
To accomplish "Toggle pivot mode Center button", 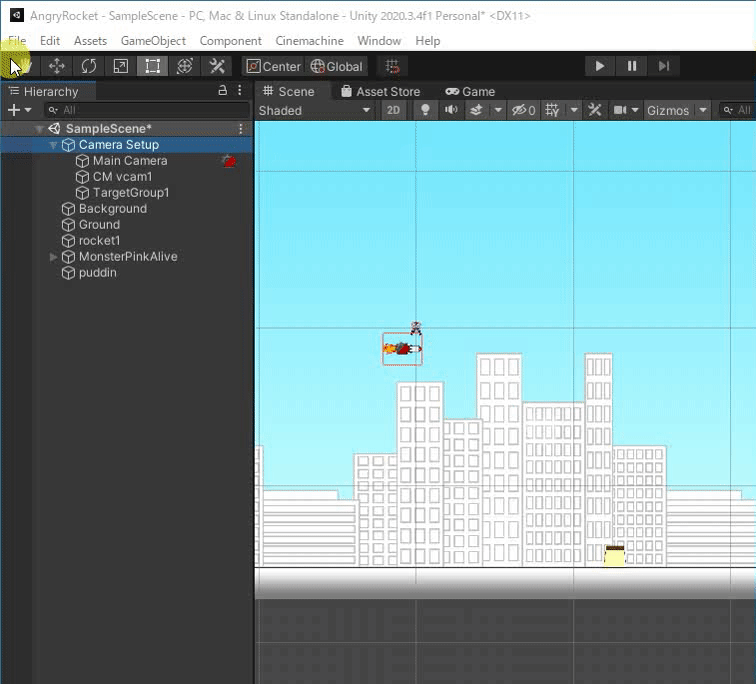I will click(x=273, y=66).
